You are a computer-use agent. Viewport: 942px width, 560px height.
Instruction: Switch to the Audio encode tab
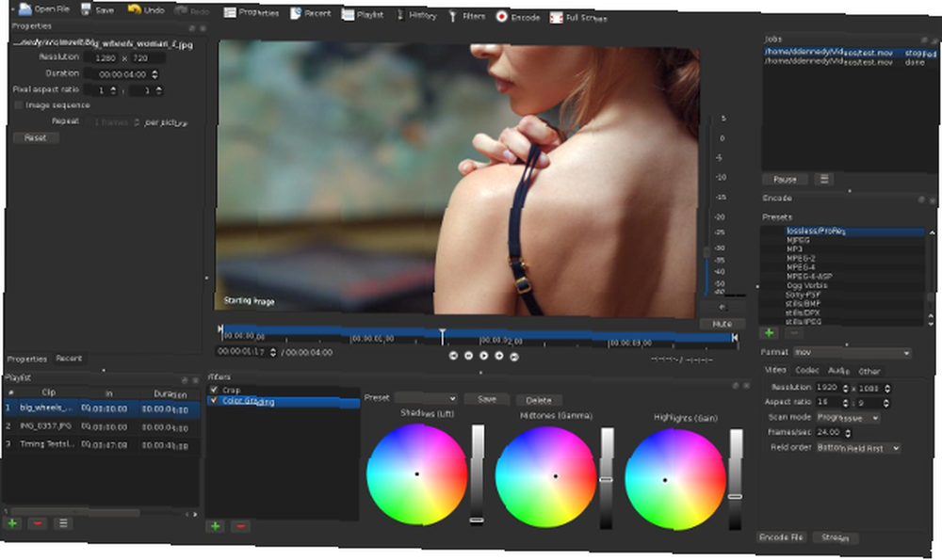click(x=838, y=371)
